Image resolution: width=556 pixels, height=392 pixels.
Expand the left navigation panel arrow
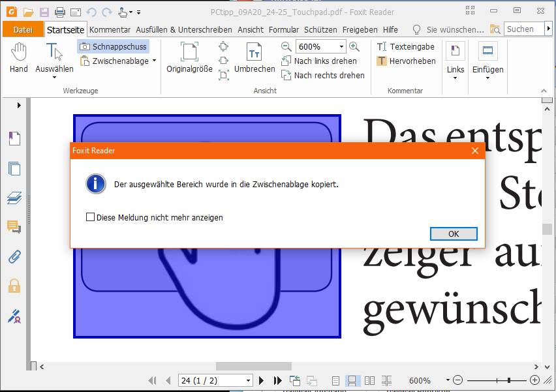coord(19,105)
